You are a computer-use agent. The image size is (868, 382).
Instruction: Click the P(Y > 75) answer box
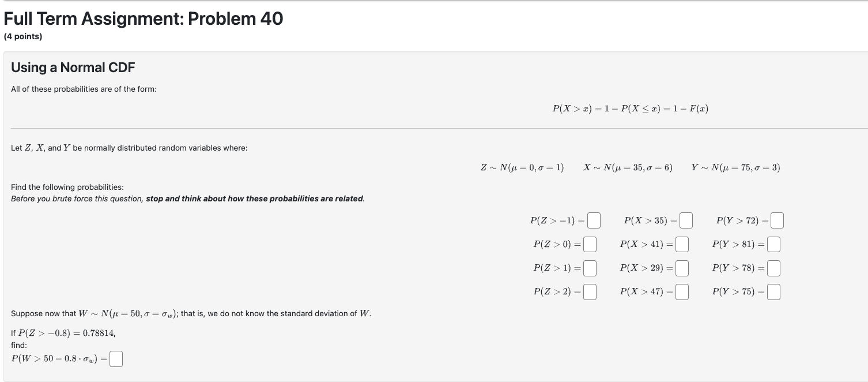(x=773, y=291)
